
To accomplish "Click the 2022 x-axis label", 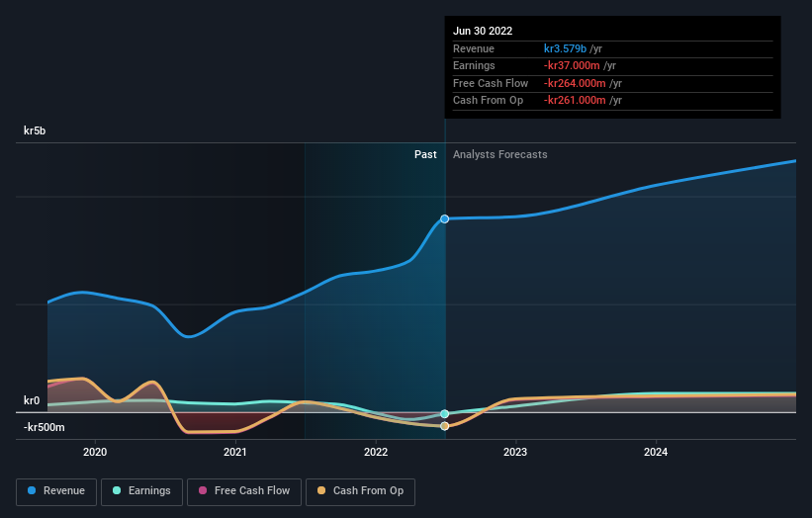I will click(x=376, y=452).
